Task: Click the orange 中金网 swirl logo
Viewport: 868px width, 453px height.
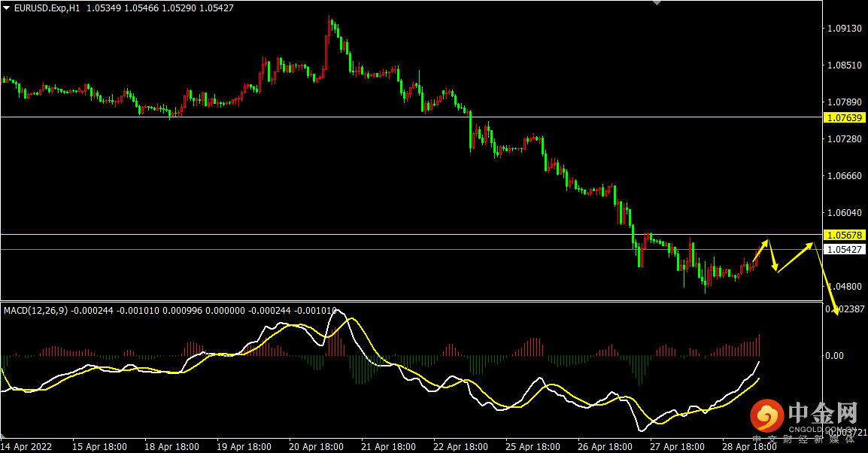Action: [766, 415]
